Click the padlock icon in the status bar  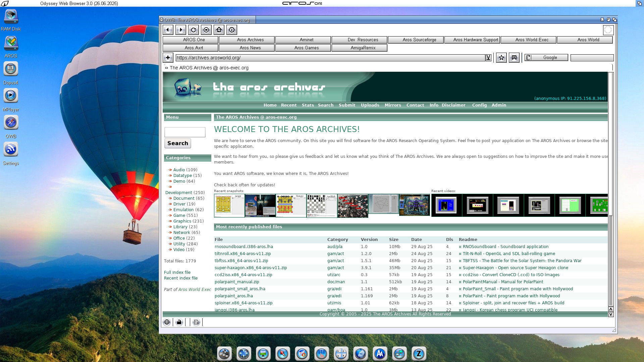click(179, 322)
